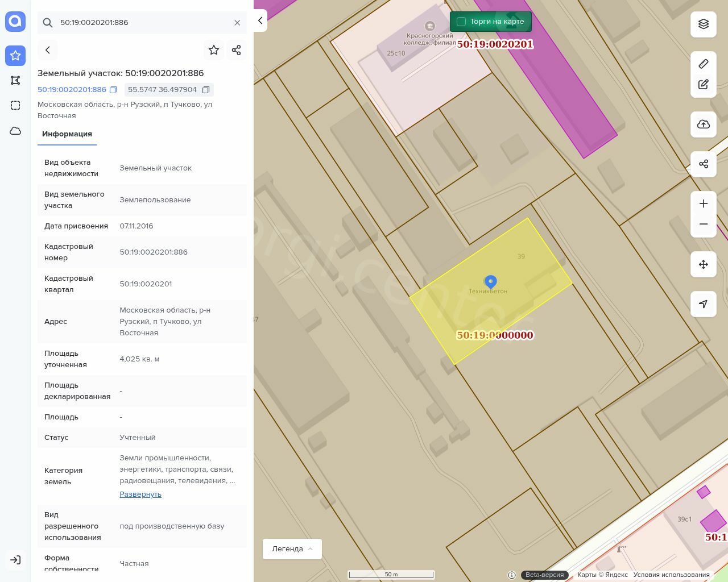Select the ruler measurement tool
The height and width of the screenshot is (582, 728).
pos(703,64)
